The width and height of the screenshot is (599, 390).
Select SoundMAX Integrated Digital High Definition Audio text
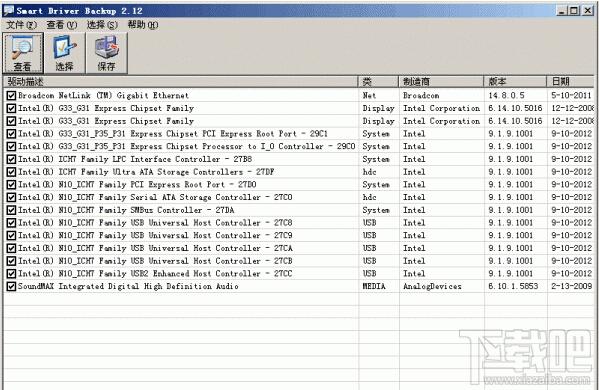[128, 286]
